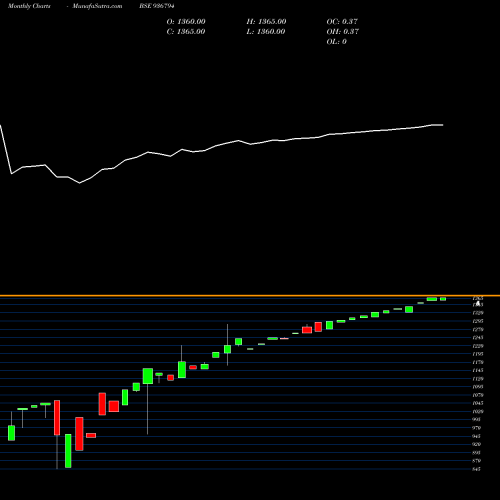Click the "BSE 936794" symbol label
This screenshot has height=500, width=500.
(157, 6)
